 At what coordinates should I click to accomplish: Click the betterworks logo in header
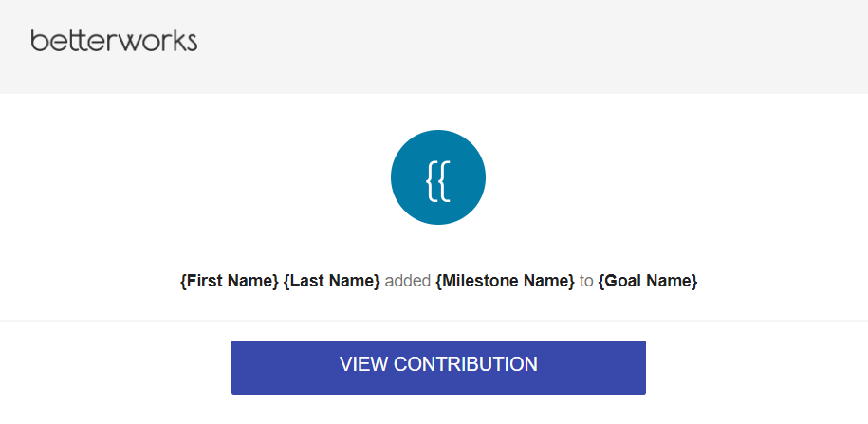[x=114, y=41]
